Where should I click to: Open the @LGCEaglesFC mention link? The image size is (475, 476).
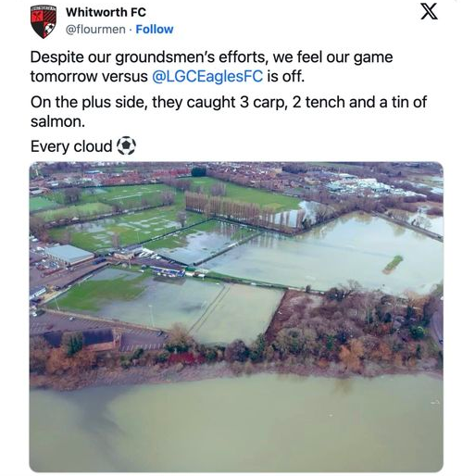pos(207,77)
